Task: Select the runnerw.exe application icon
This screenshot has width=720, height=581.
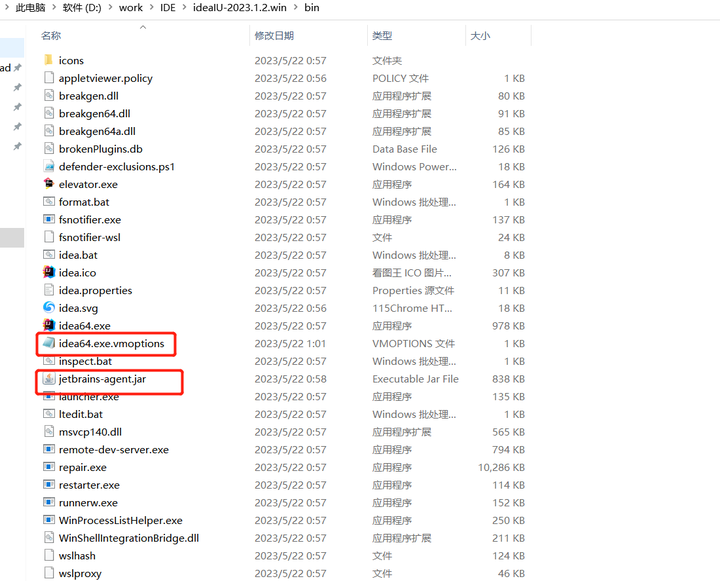Action: (x=49, y=502)
